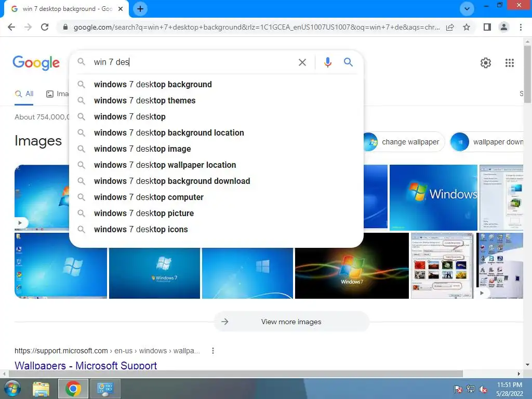
Task: Open the taskbar clock showing 11:51 PM
Action: (509, 389)
